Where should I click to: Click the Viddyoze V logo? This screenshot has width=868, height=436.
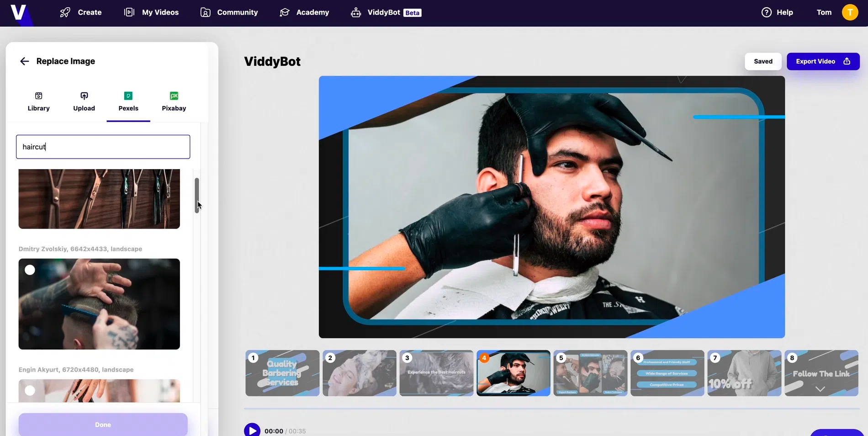tap(18, 12)
